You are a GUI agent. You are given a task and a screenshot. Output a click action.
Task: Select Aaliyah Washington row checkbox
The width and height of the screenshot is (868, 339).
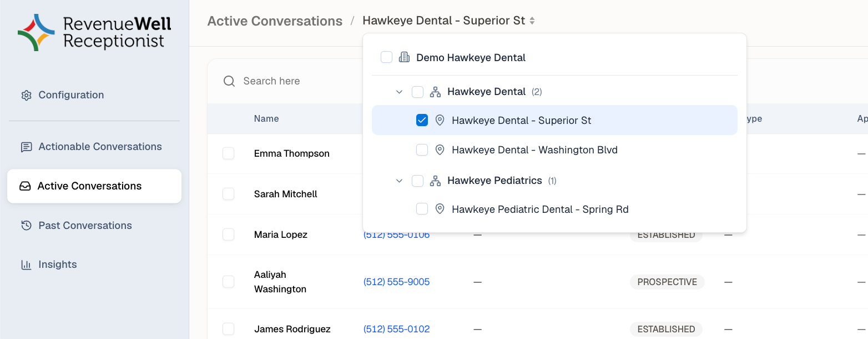coord(228,282)
